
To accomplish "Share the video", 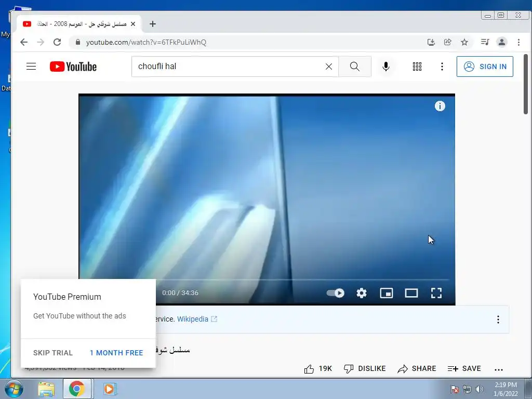I will (417, 368).
